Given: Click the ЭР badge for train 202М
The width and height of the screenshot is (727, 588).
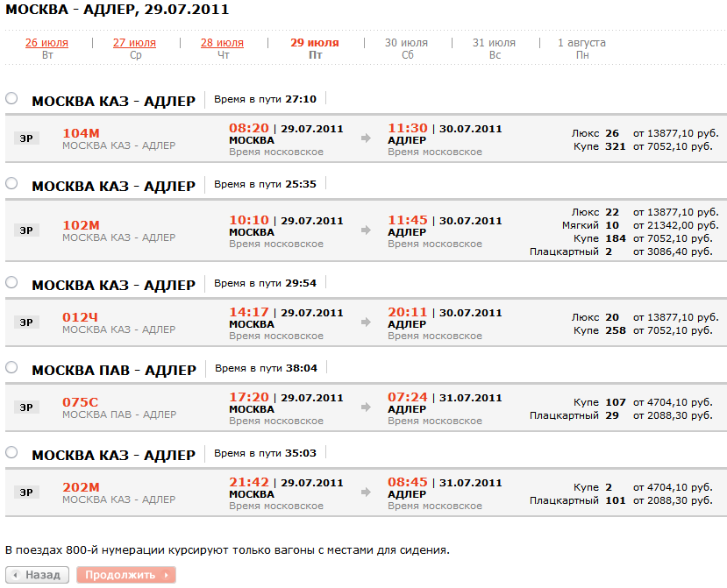Looking at the screenshot, I should point(26,492).
